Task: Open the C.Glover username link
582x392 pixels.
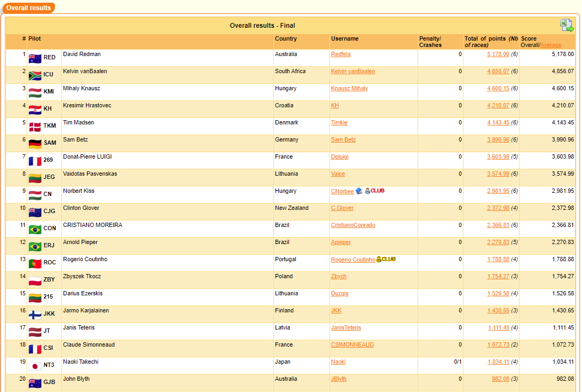Action: (x=342, y=208)
